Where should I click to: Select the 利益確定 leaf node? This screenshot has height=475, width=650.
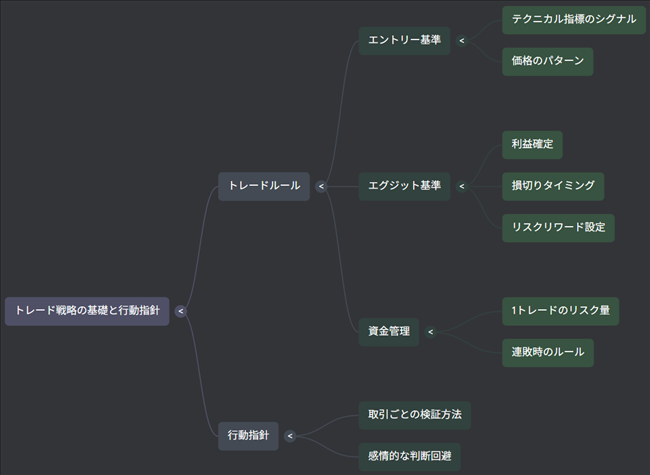532,144
